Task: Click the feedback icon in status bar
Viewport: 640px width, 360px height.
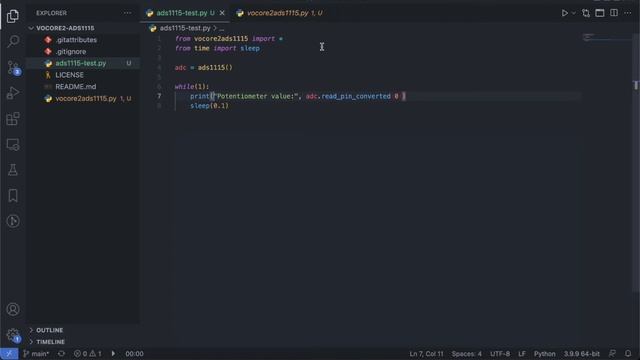Action: click(x=612, y=354)
